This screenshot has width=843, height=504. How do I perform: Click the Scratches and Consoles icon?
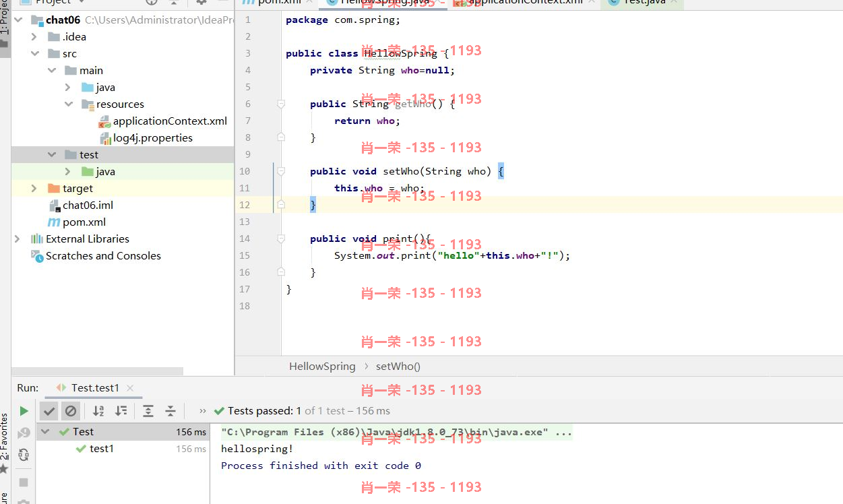[x=37, y=256]
